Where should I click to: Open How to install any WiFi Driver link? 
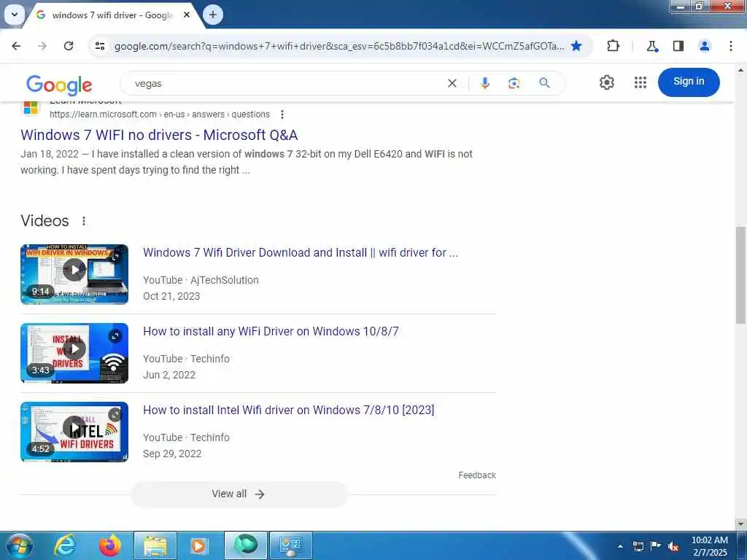[271, 331]
